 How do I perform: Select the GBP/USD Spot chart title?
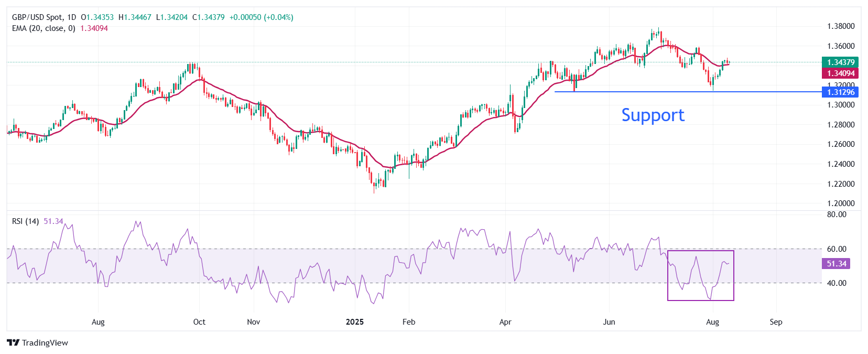click(x=44, y=17)
